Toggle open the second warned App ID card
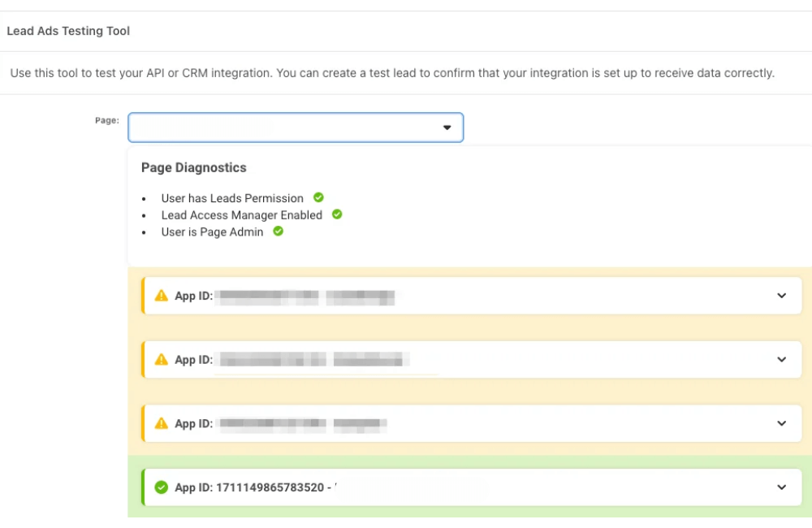 click(x=781, y=359)
